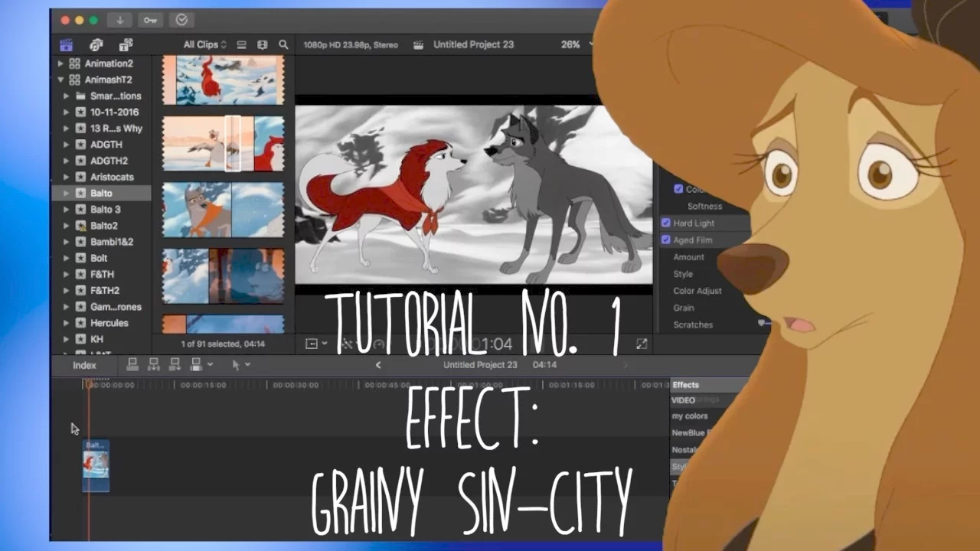
Task: Click the Overwrite clip edit icon
Action: [x=197, y=365]
